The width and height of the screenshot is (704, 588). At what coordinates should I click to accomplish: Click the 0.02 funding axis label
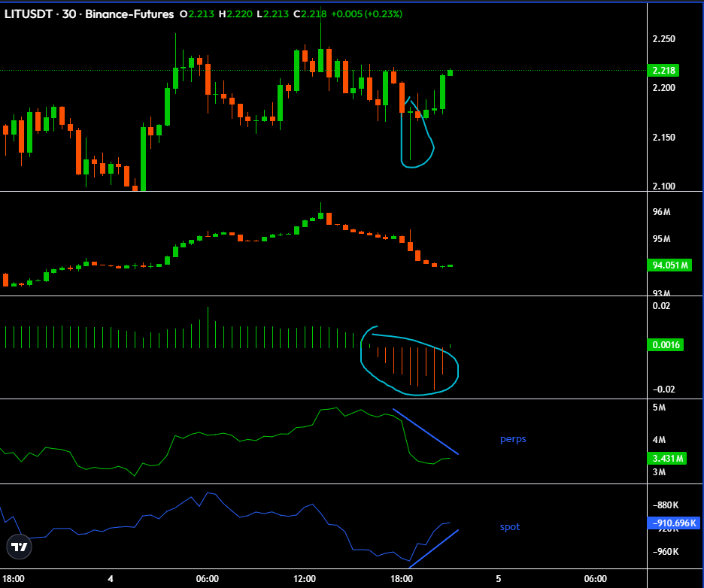tap(661, 306)
